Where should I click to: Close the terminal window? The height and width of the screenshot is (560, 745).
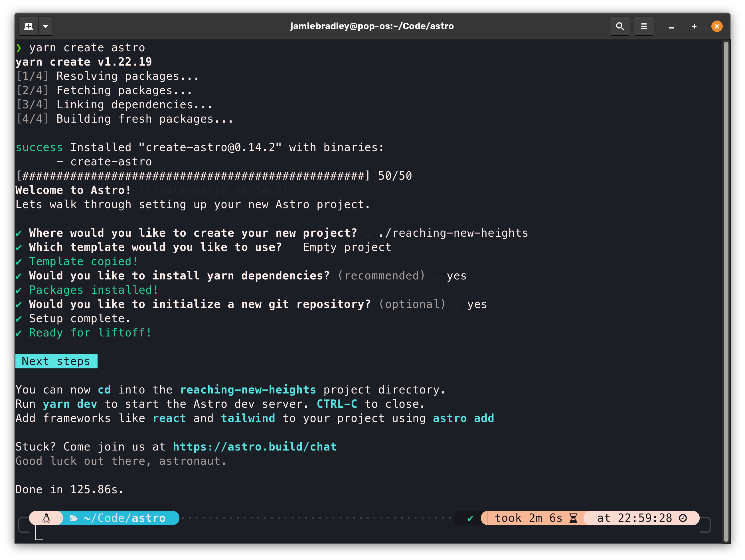coord(717,26)
